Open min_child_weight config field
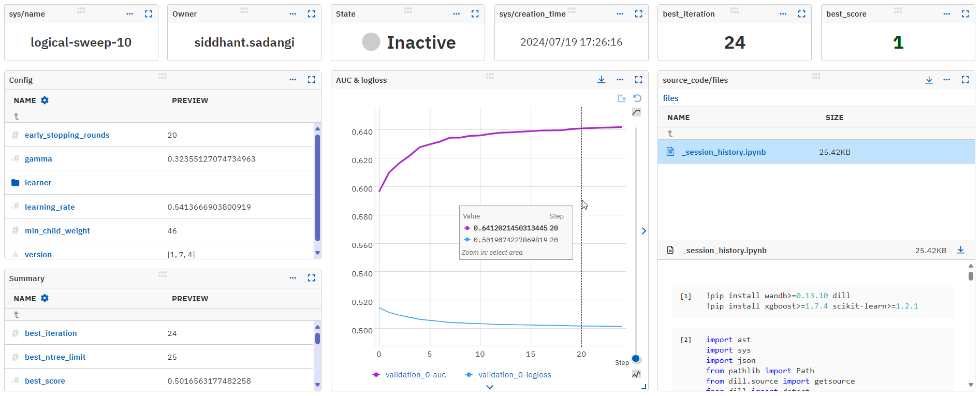The width and height of the screenshot is (980, 396). click(57, 231)
